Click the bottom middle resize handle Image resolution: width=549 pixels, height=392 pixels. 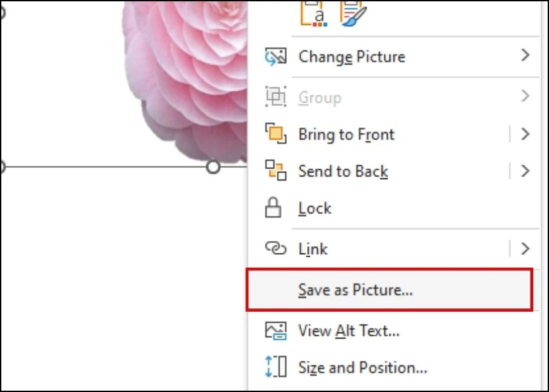(x=213, y=167)
